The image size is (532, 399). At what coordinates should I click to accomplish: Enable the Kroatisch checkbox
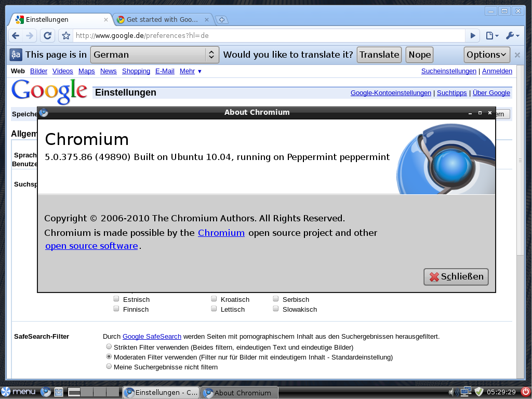[214, 299]
